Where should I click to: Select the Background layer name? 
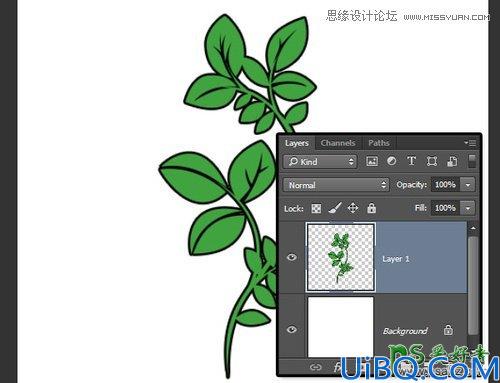pyautogui.click(x=405, y=331)
